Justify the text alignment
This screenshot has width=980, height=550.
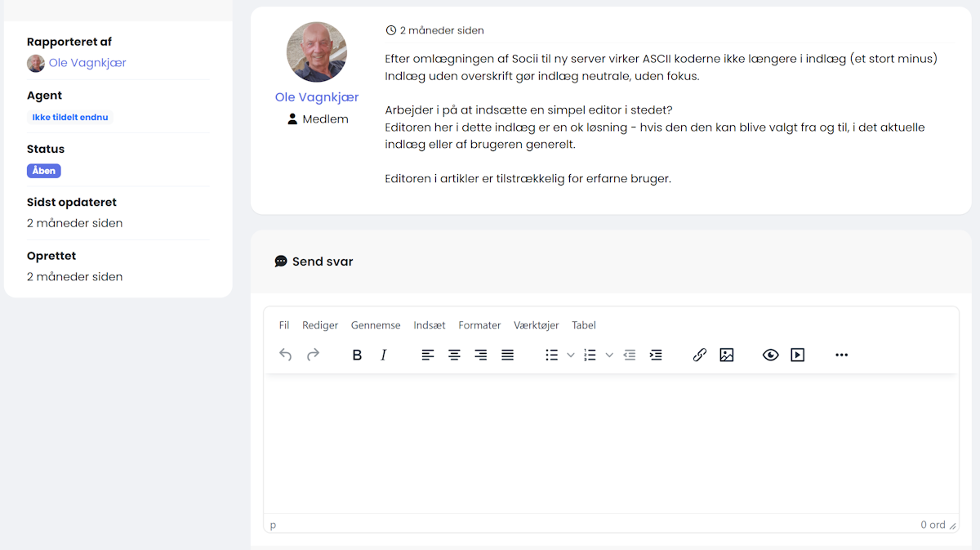(x=508, y=355)
